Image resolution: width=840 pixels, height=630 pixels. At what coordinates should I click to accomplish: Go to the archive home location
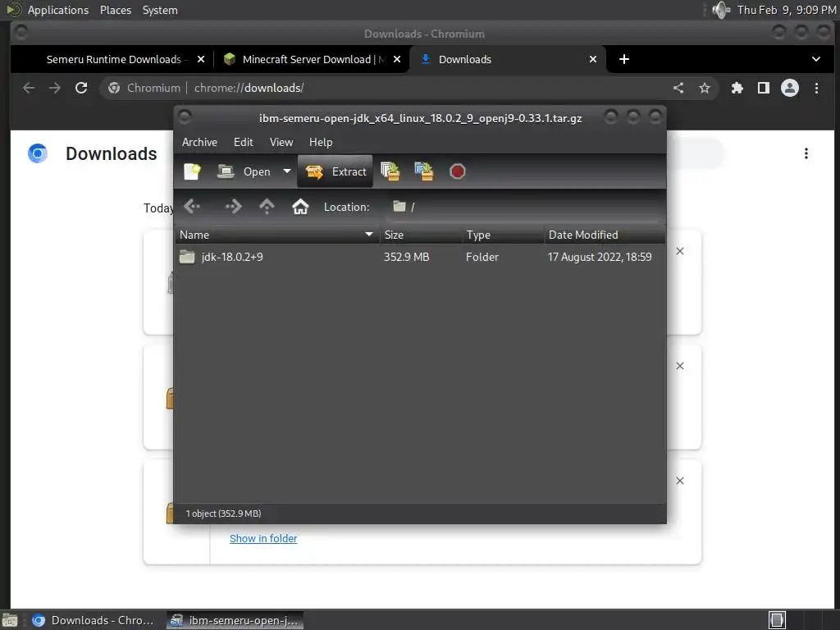[x=300, y=207]
